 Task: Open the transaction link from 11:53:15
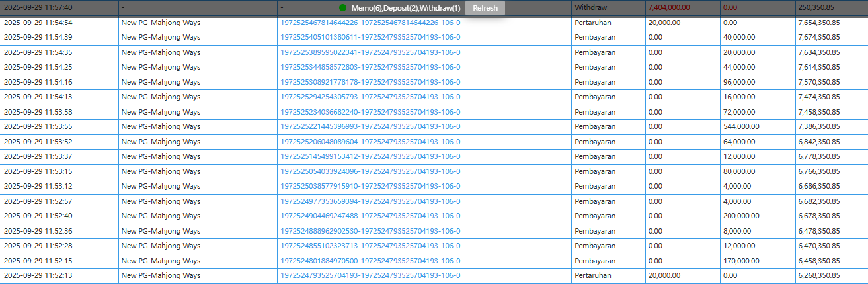[370, 171]
